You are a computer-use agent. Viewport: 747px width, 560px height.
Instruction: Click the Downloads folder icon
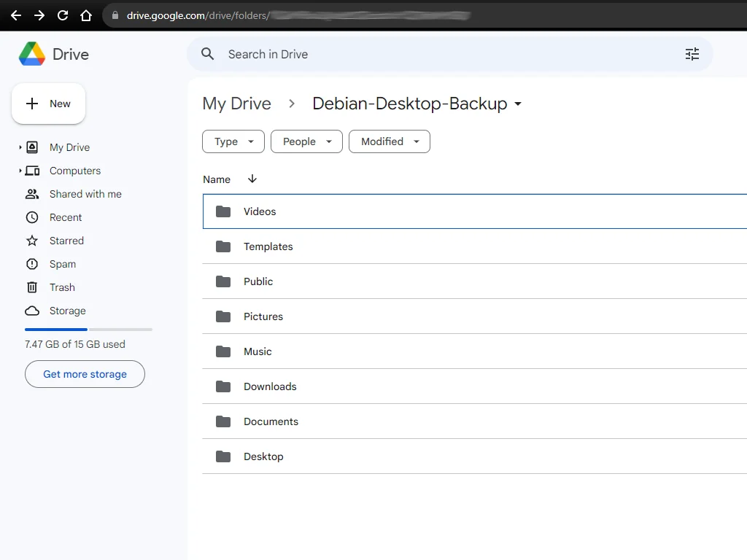point(223,386)
